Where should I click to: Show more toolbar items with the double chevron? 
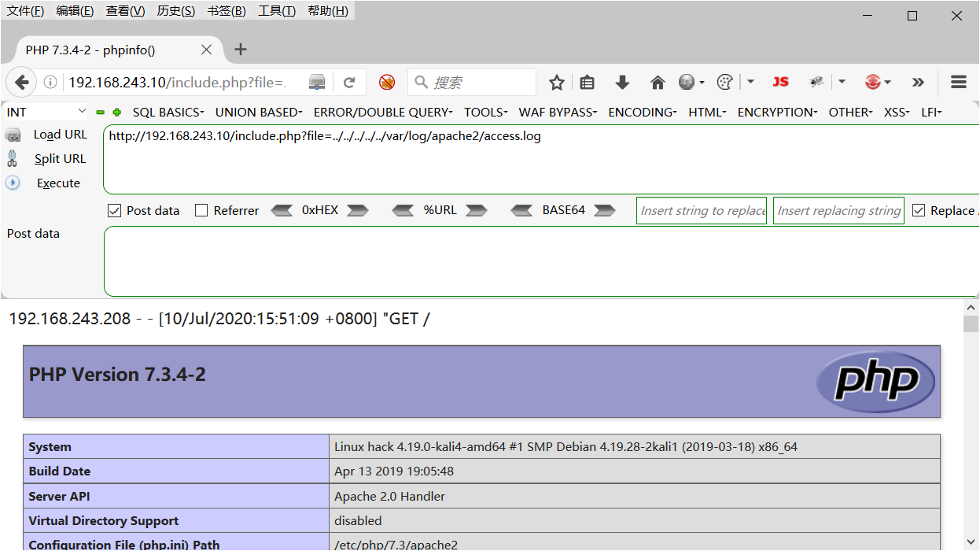918,82
